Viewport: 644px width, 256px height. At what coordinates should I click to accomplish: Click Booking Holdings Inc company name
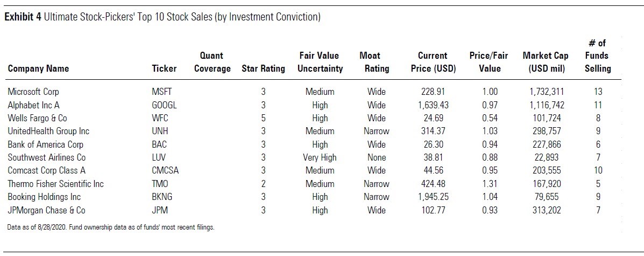(x=44, y=197)
